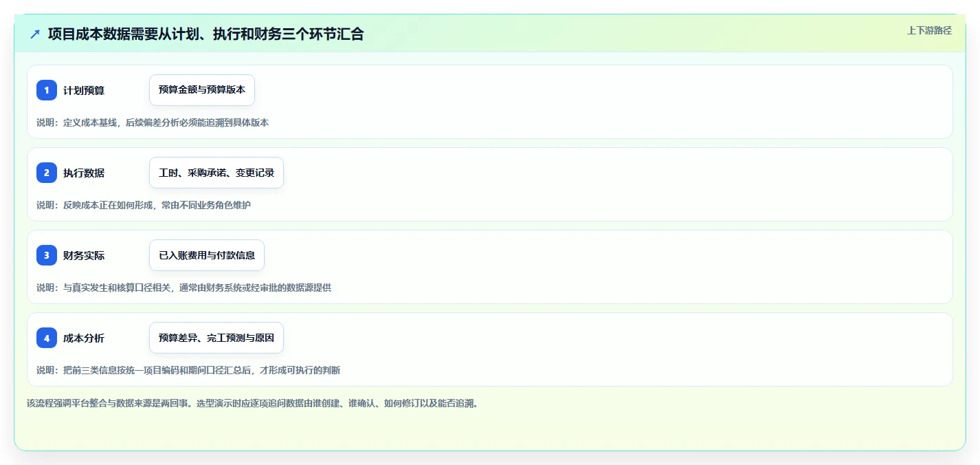Click the footer note starting with 该流程强调平台整合
This screenshot has height=465, width=980.
[252, 403]
